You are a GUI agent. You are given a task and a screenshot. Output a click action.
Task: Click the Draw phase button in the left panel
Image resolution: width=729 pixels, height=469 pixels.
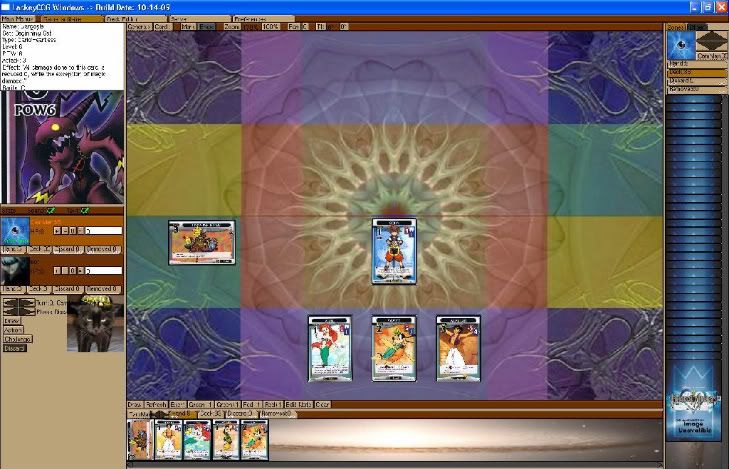(12, 321)
